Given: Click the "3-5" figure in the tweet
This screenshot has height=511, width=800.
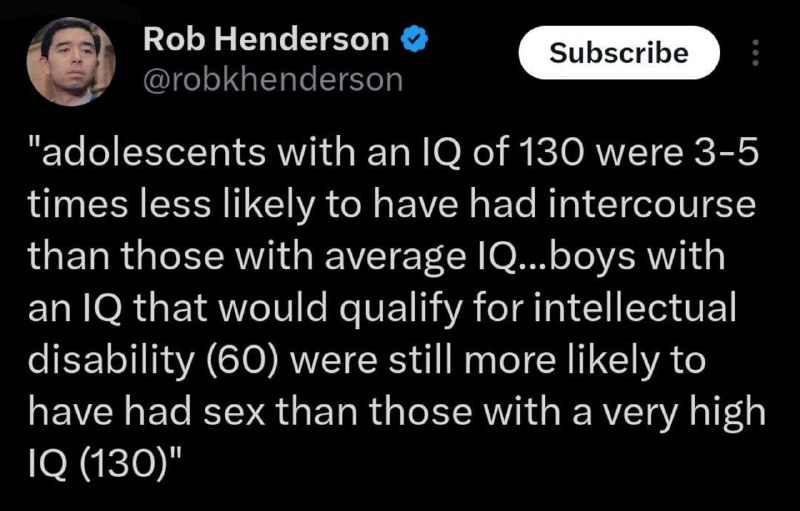Looking at the screenshot, I should (730, 152).
